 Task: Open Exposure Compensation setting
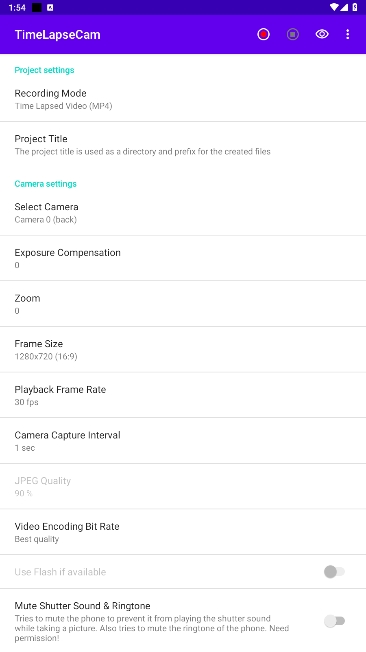(183, 258)
